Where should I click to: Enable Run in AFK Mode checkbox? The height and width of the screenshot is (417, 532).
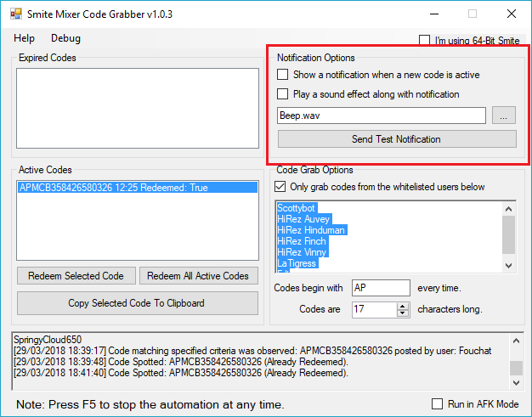pyautogui.click(x=437, y=403)
